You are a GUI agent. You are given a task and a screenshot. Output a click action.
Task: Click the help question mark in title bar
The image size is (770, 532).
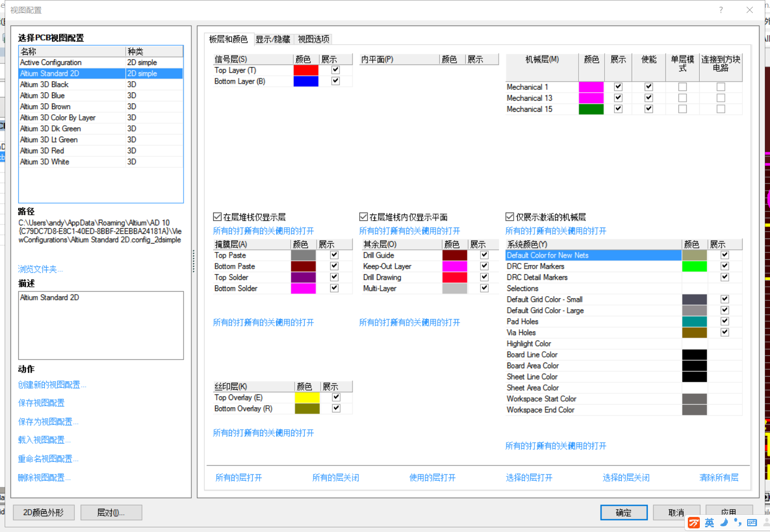tap(721, 10)
